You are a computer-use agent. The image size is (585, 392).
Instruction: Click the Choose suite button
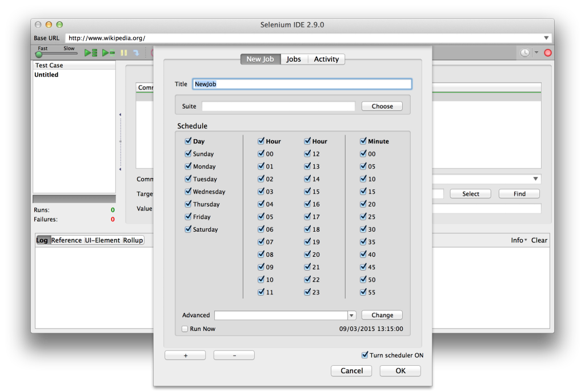point(382,106)
